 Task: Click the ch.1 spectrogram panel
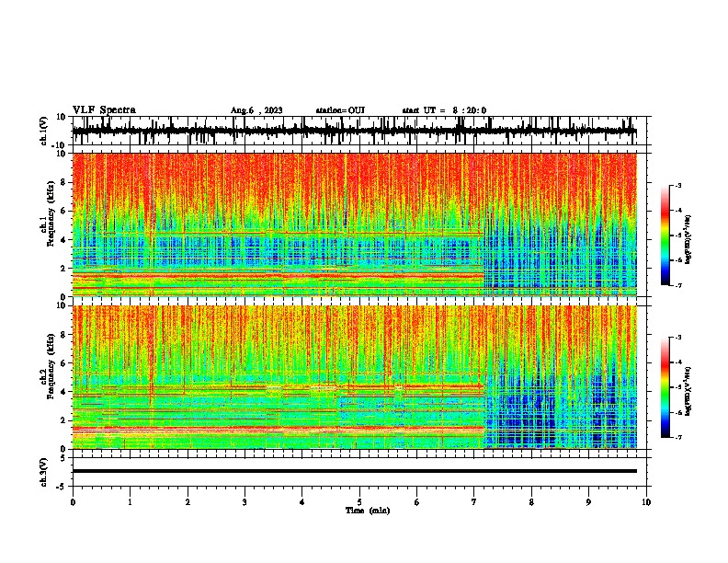click(x=355, y=224)
